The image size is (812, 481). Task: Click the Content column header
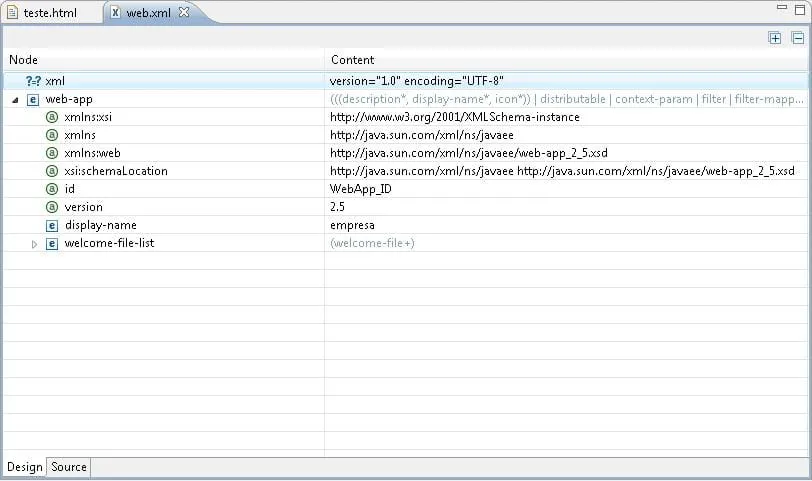pos(352,60)
